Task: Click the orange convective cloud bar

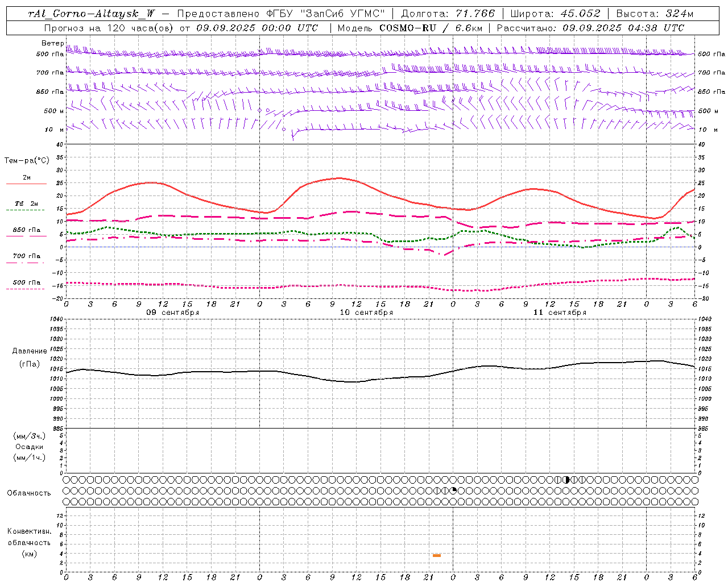Action: [x=437, y=555]
